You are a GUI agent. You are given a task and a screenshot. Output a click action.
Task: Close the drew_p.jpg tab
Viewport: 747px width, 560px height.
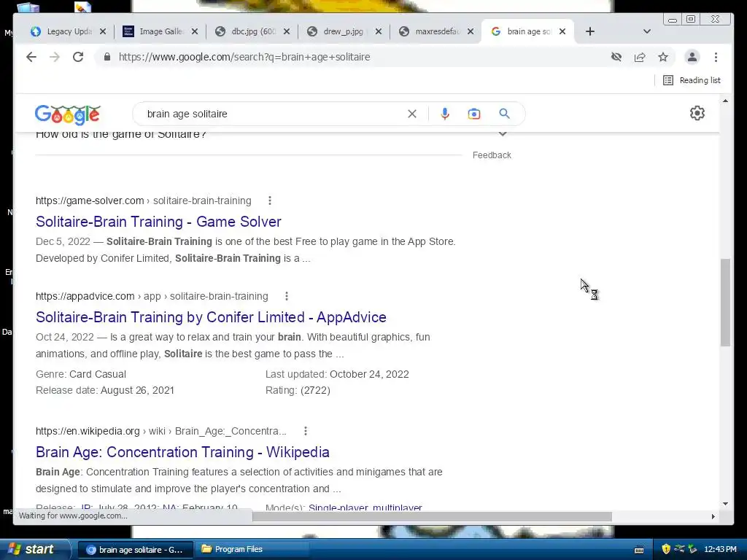[379, 31]
